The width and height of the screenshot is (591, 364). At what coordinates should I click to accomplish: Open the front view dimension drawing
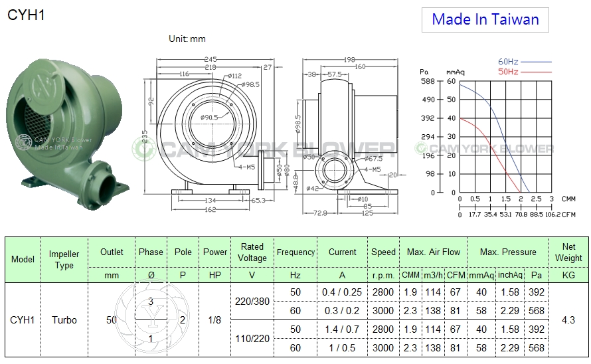pos(216,135)
